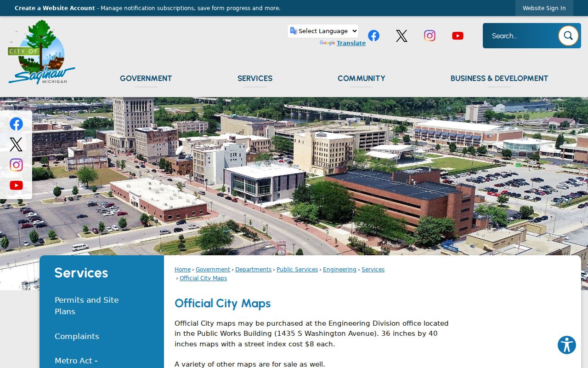Go to Home in the breadcrumb
The image size is (588, 368).
(x=182, y=270)
